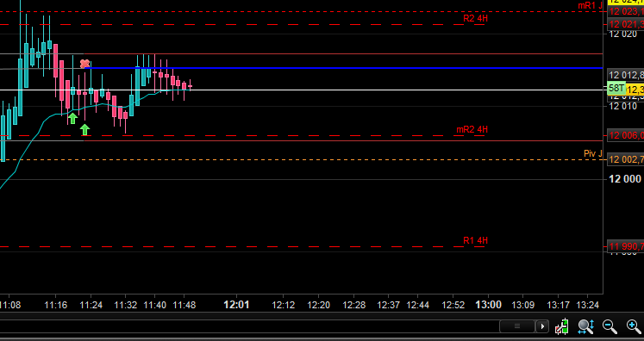The width and height of the screenshot is (644, 341).
Task: Click the auto-fit zoom magnifier with arrows
Action: tap(586, 326)
